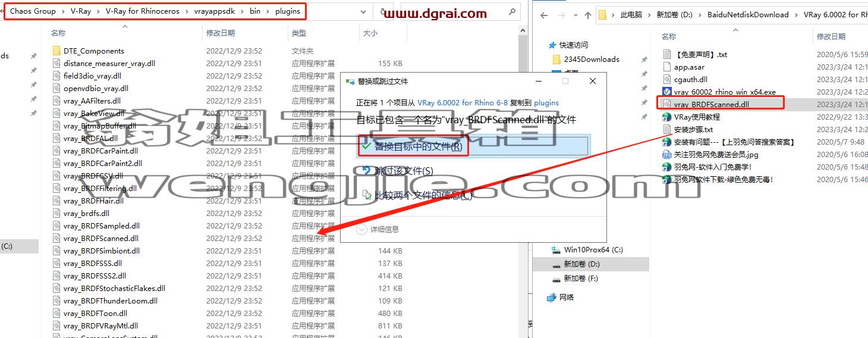Viewport: 868px width, 338px height.
Task: Click the folder icon in the right address bar
Action: click(x=602, y=15)
